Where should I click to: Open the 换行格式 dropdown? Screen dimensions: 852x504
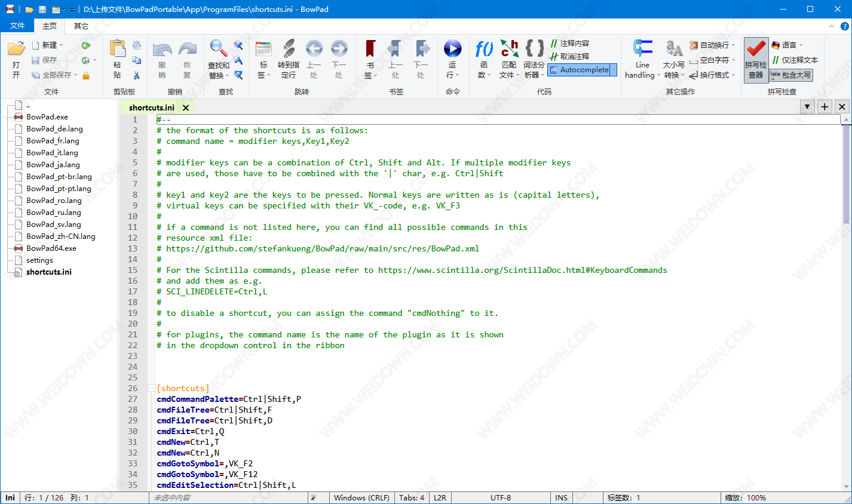[733, 75]
